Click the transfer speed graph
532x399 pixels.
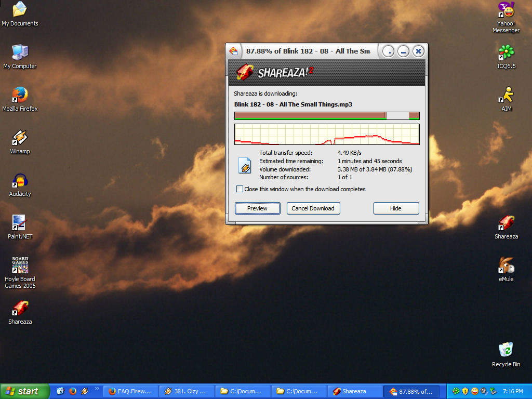click(327, 135)
